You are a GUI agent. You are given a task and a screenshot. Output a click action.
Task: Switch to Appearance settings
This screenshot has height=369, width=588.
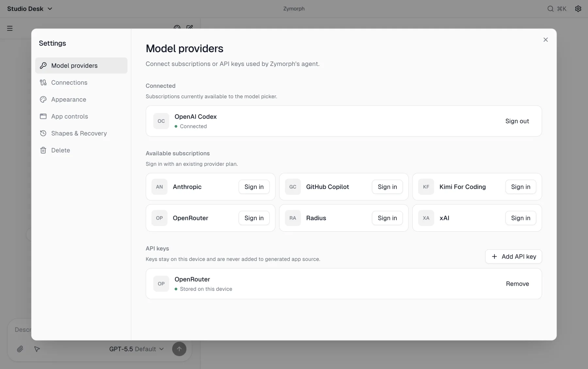(81, 100)
